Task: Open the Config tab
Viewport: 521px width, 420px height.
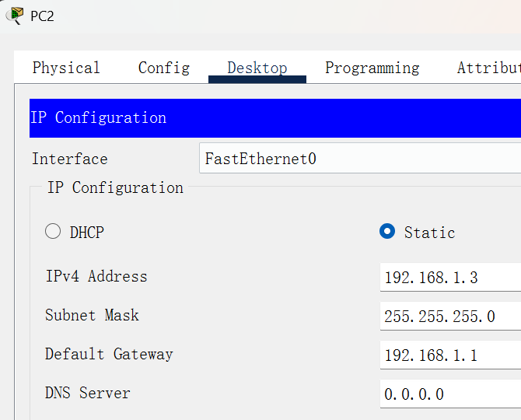Action: pos(164,68)
